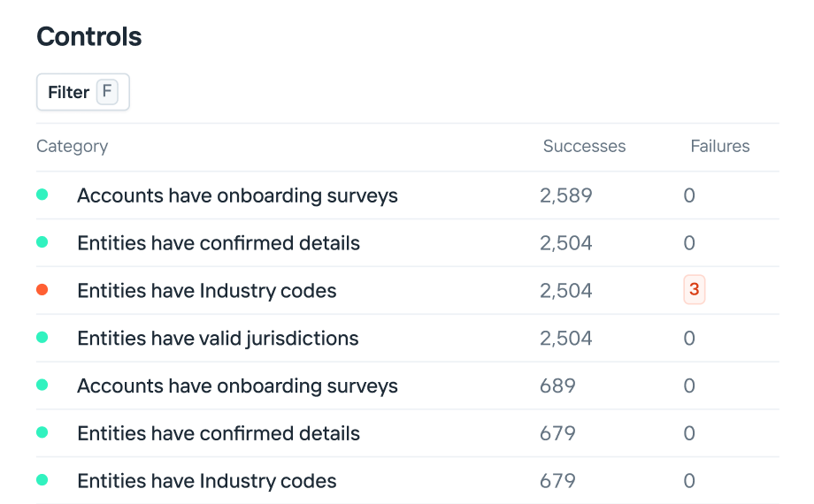Viewport: 814px width, 504px height.
Task: Click the 2,589 successes value
Action: coord(565,195)
